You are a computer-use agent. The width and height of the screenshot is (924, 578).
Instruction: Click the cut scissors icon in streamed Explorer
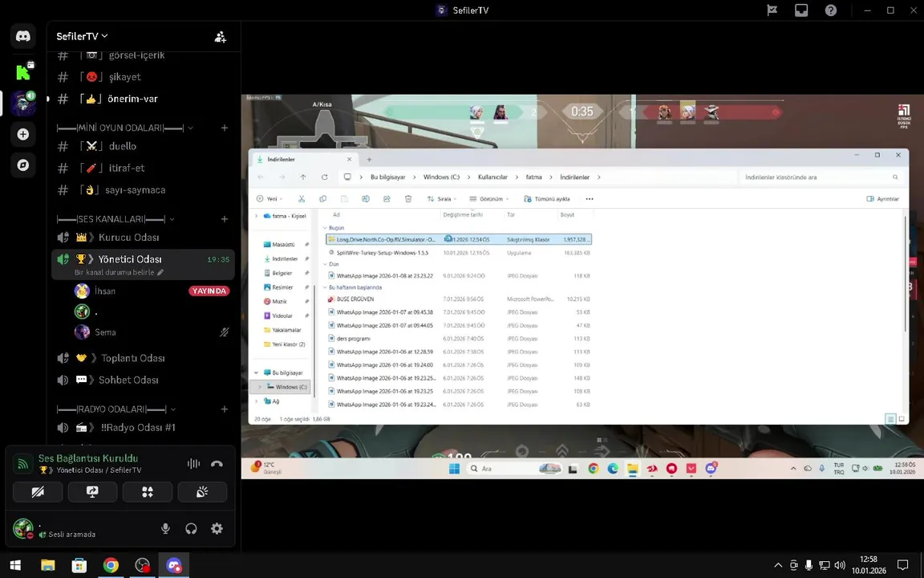click(x=301, y=199)
